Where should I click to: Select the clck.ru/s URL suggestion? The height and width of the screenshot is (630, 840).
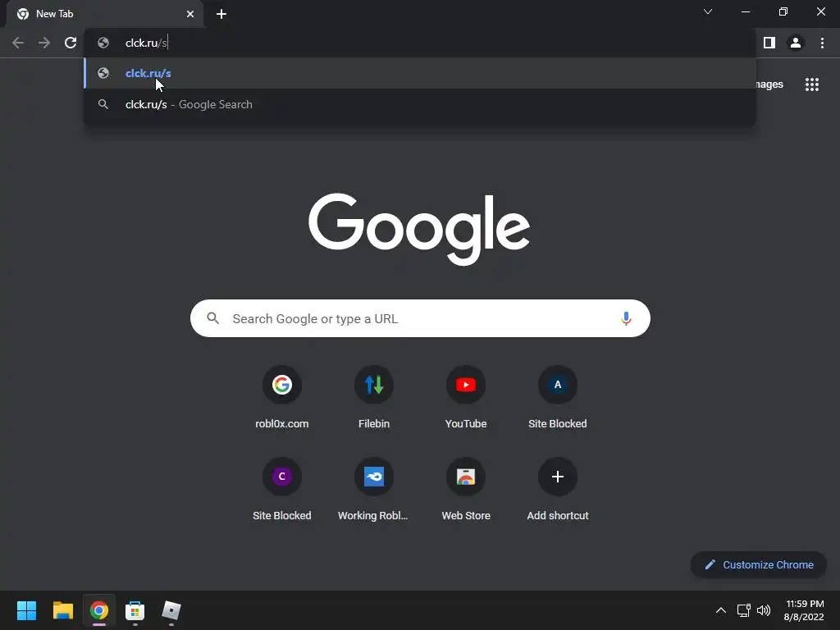click(x=420, y=73)
